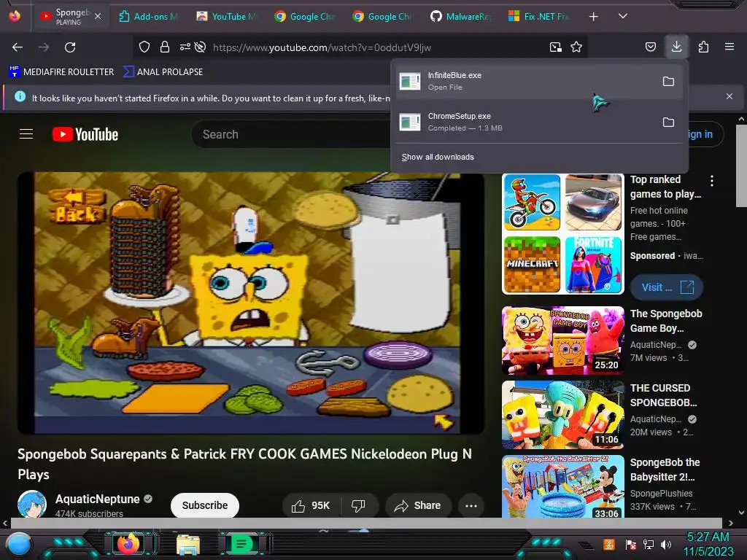Screen dimensions: 747x560
Task: Click the Visit button on the ad
Action: point(667,287)
